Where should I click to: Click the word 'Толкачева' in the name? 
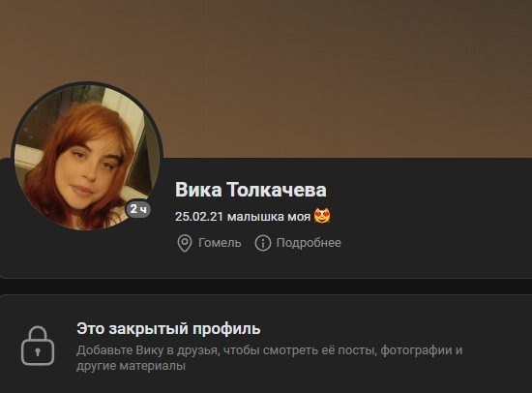point(277,190)
